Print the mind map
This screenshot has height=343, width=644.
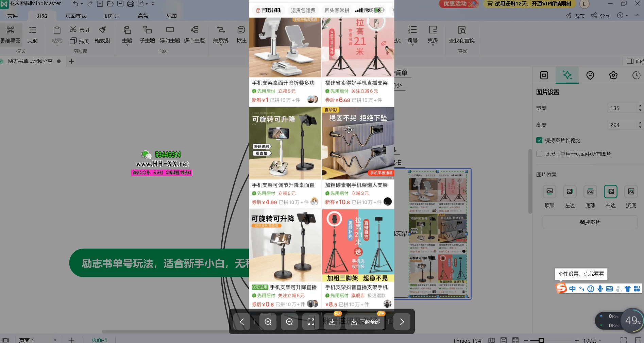pyautogui.click(x=131, y=4)
